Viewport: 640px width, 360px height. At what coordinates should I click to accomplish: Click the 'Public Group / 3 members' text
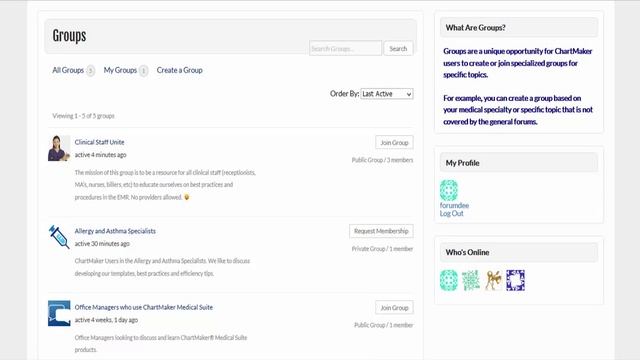(382, 160)
